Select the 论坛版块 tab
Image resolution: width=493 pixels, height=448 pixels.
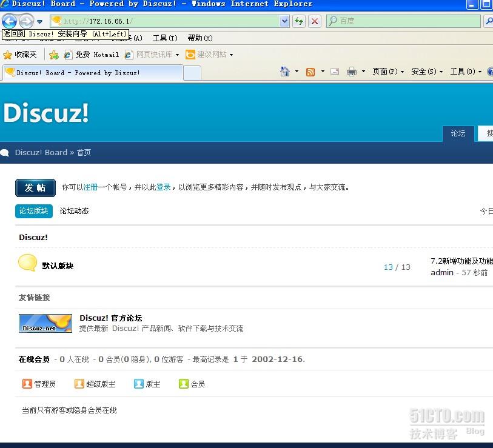pyautogui.click(x=33, y=211)
